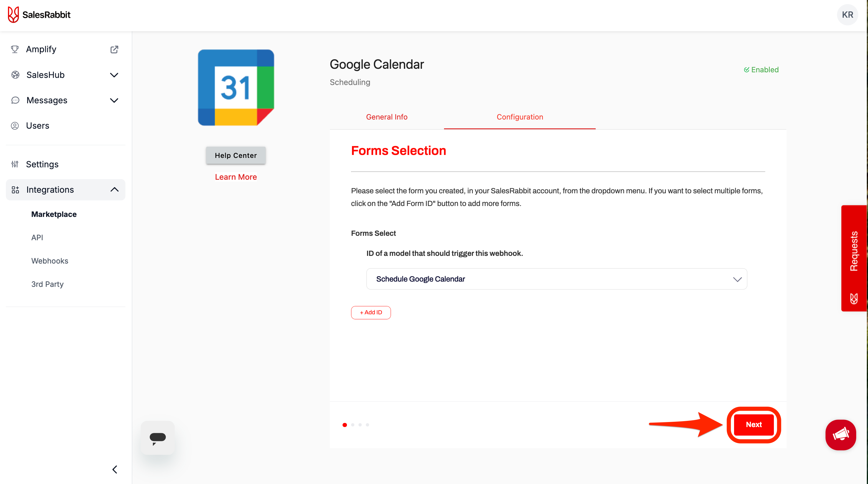
Task: Click the SalesRabbit logo icon
Action: (x=13, y=15)
